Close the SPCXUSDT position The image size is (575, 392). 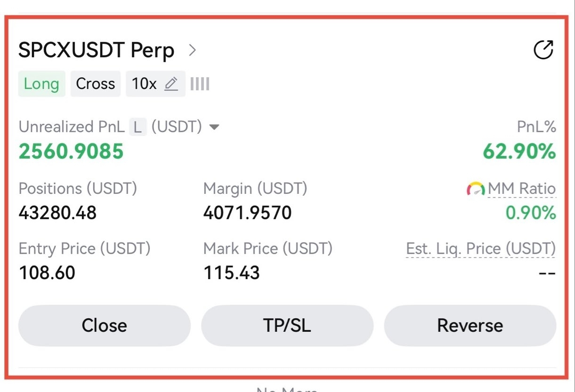tap(105, 325)
